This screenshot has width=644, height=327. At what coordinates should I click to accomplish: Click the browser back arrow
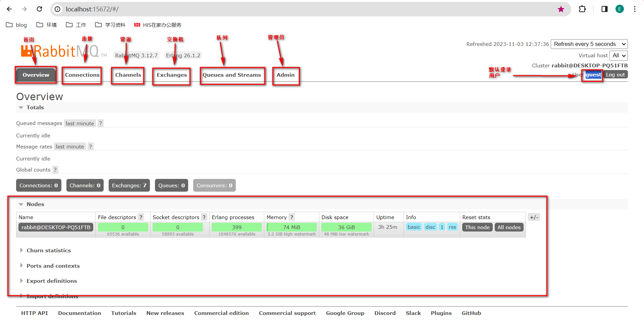pos(9,9)
